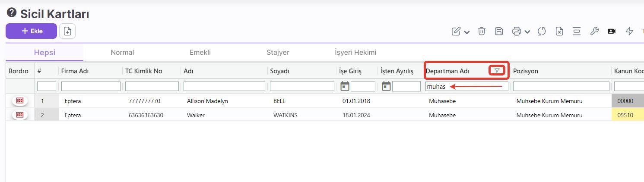
Task: Click the video camera icon
Action: (x=612, y=31)
